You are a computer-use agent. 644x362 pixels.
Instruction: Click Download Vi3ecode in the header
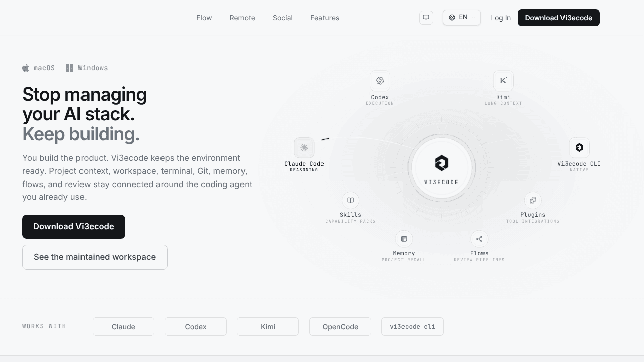[x=558, y=18]
